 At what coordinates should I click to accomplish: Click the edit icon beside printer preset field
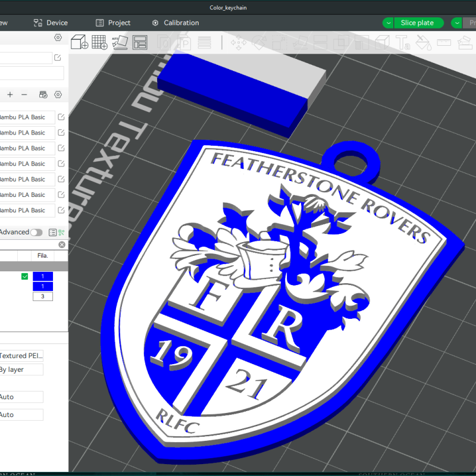click(x=57, y=57)
